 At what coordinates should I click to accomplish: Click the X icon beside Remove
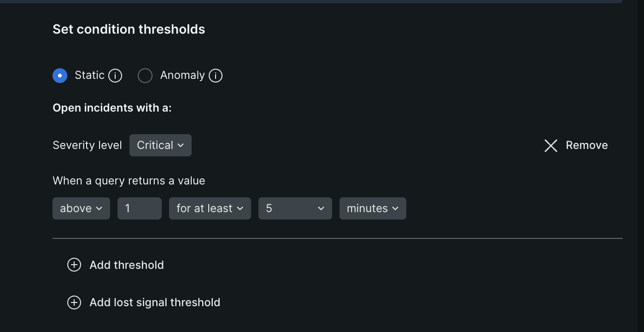(551, 146)
